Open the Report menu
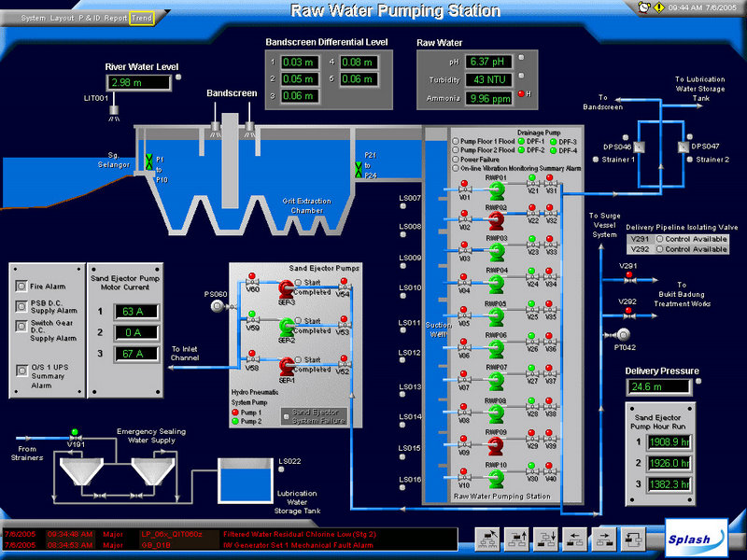The width and height of the screenshot is (747, 560). pos(115,18)
